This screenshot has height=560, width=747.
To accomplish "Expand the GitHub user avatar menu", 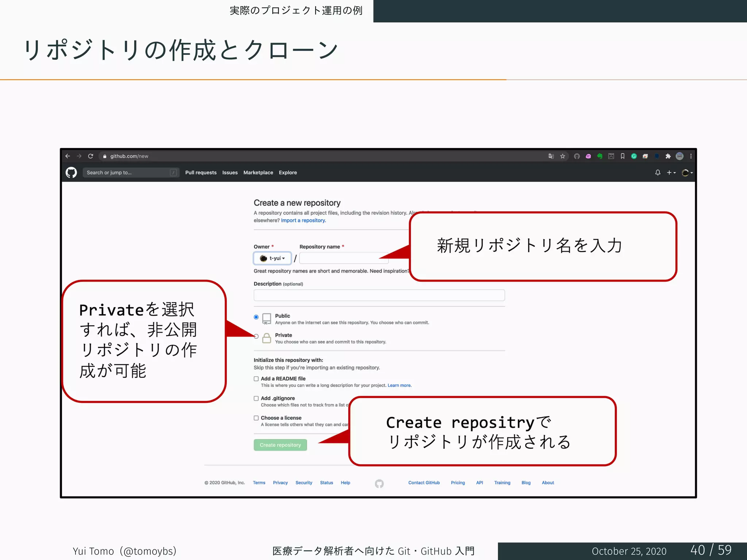I will click(x=687, y=172).
